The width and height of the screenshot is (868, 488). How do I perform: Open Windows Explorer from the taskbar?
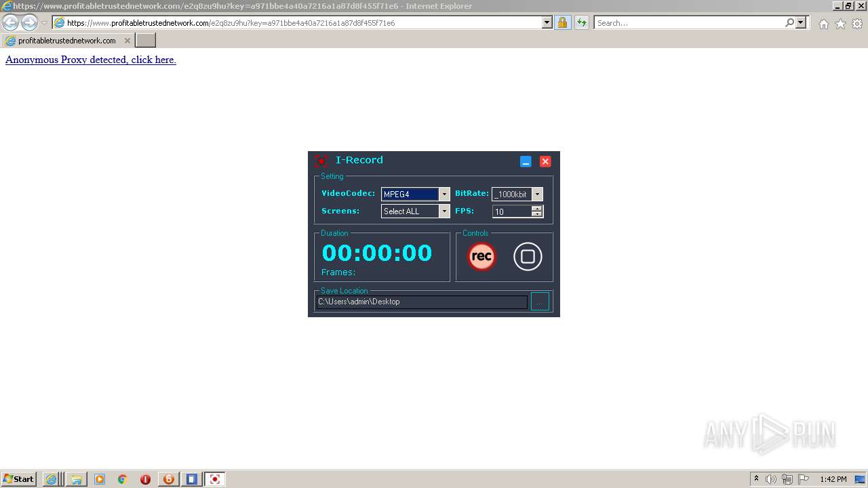click(77, 479)
